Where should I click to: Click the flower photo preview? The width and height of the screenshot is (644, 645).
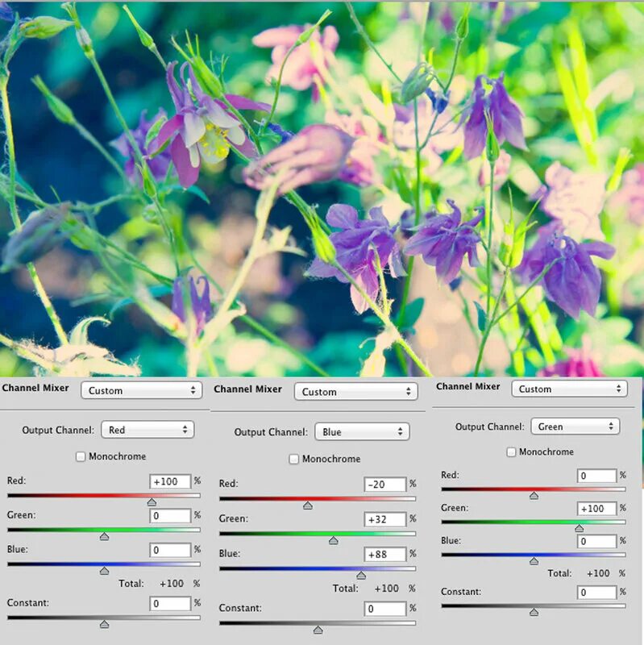[322, 189]
